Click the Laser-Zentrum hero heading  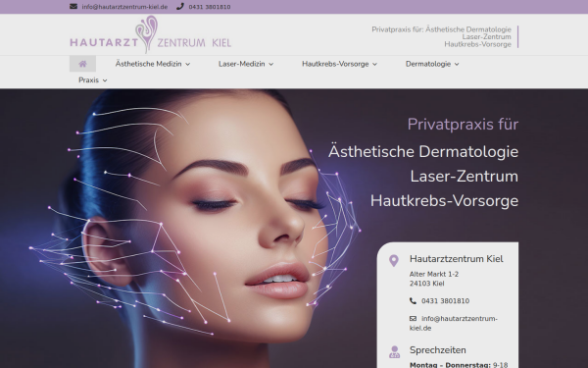[465, 176]
